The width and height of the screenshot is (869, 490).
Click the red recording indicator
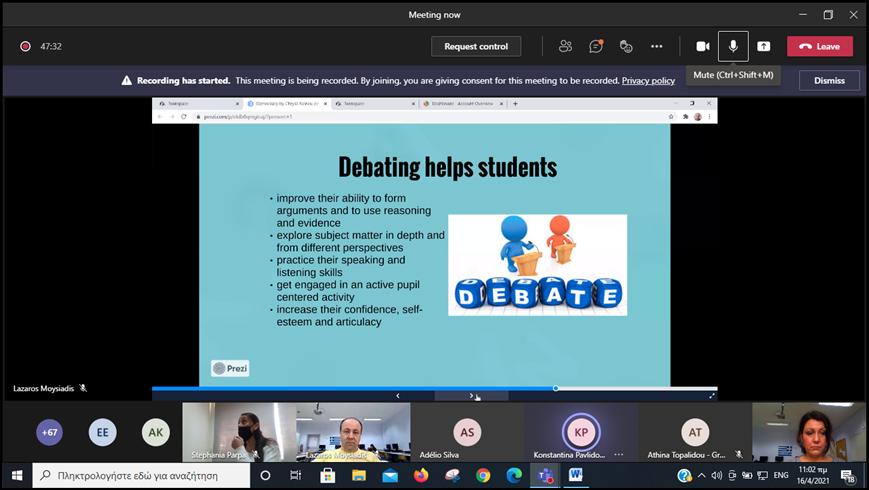[x=25, y=47]
